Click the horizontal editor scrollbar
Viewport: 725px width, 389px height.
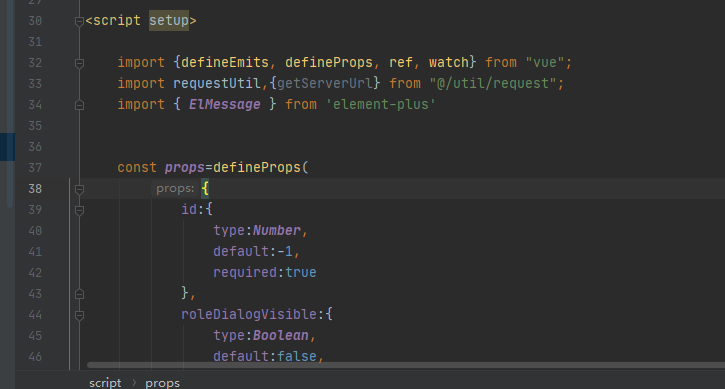[x=406, y=365]
